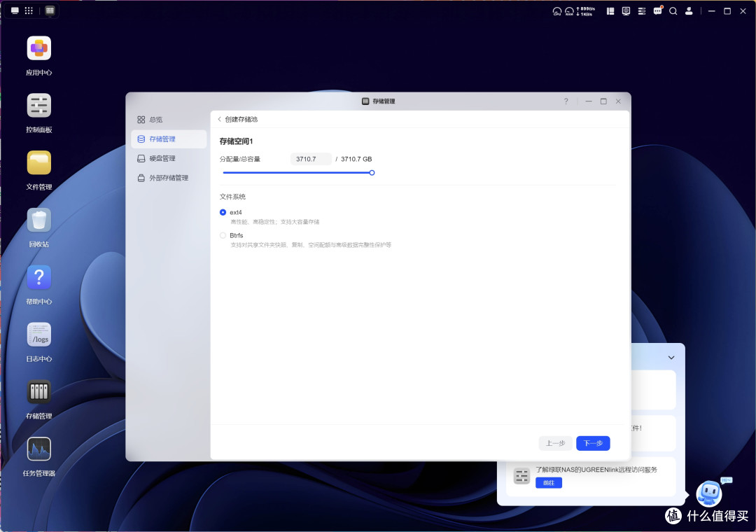Click the Btrfs description text about snapshots

pyautogui.click(x=311, y=245)
